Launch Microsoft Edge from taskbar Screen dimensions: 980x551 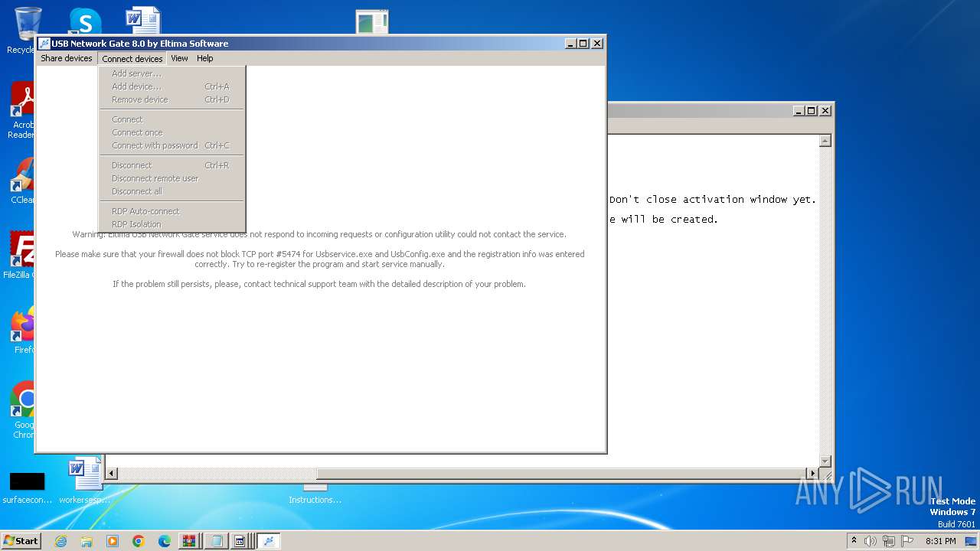pos(165,541)
